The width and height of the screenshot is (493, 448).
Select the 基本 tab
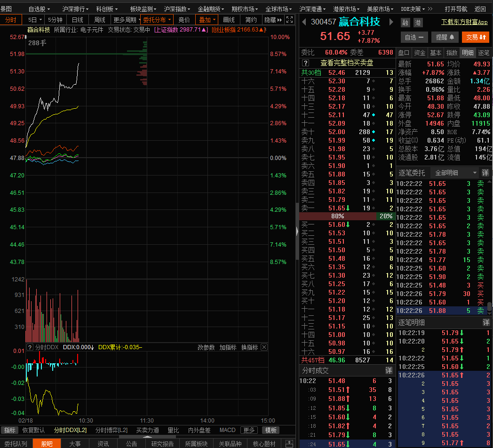coord(436,53)
